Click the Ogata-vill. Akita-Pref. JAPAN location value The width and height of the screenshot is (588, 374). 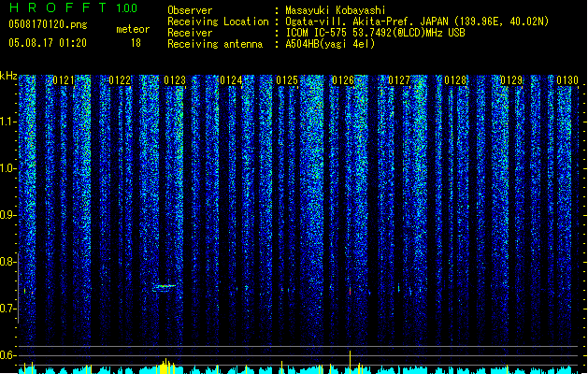417,22
